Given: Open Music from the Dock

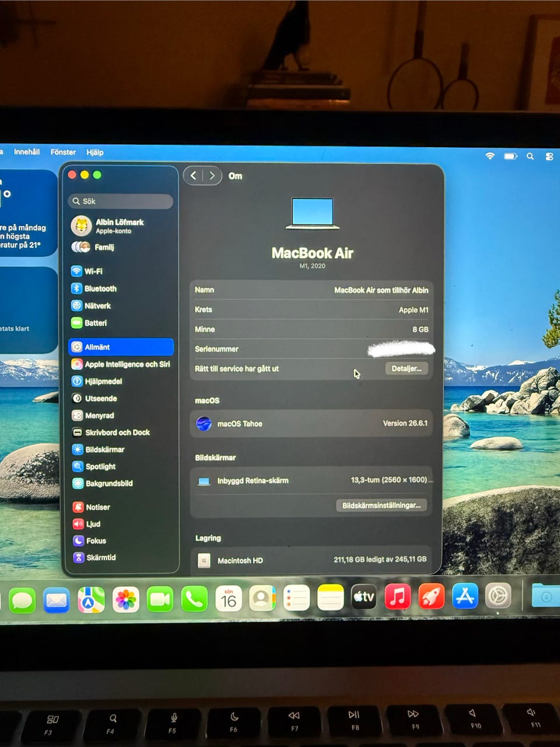Looking at the screenshot, I should click(398, 597).
